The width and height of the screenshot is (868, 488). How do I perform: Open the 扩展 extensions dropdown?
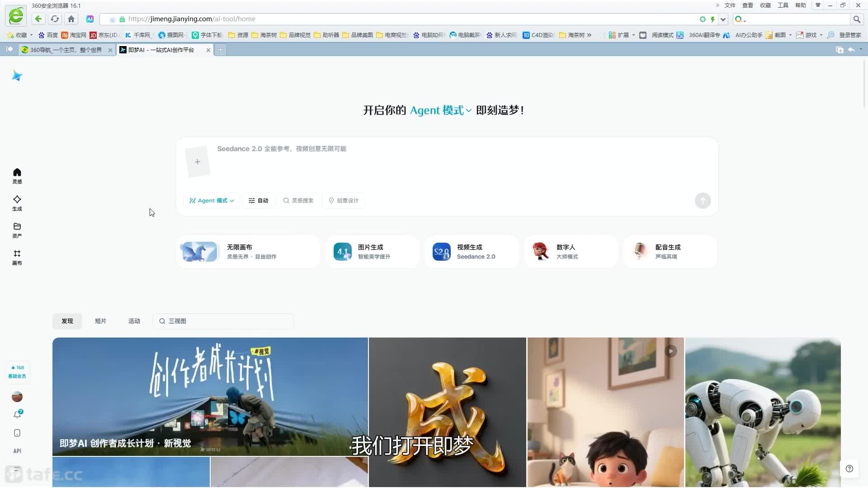[622, 35]
